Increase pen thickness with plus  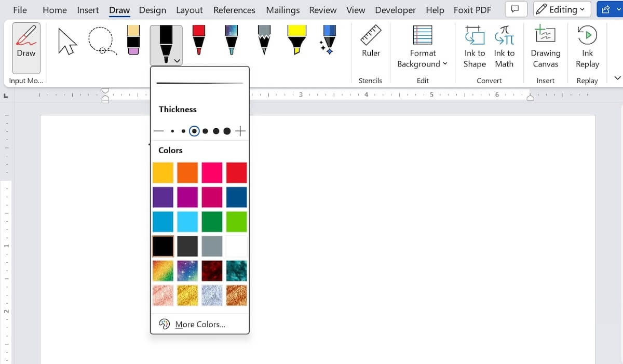click(240, 131)
